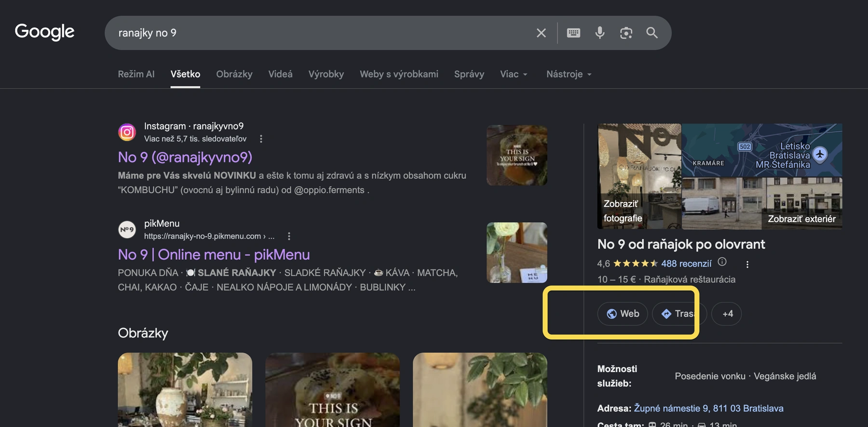This screenshot has width=868, height=427.
Task: Open options menu for pikMenu result
Action: [289, 236]
